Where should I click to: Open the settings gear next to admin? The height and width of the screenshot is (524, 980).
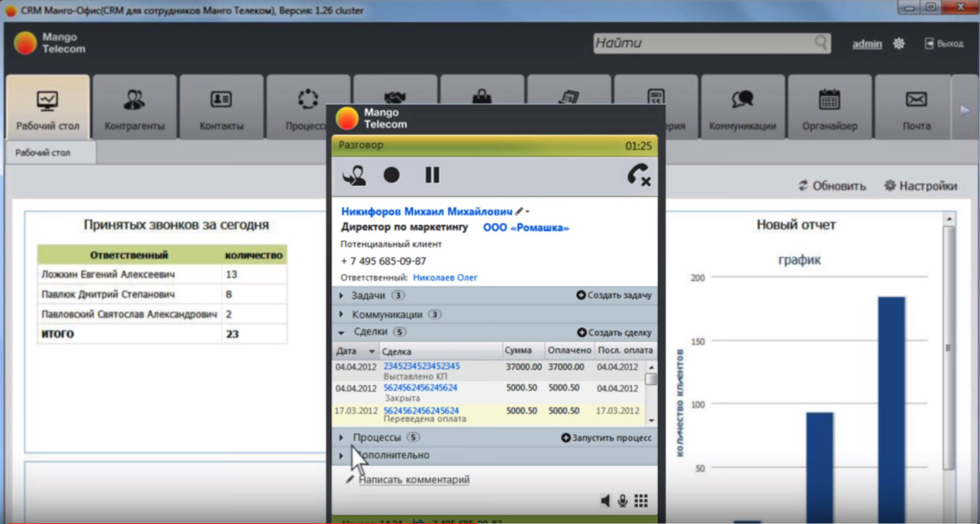899,44
